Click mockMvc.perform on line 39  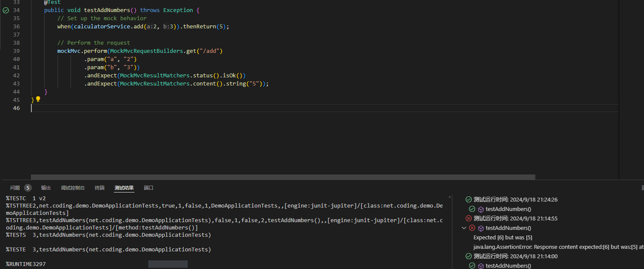(82, 51)
